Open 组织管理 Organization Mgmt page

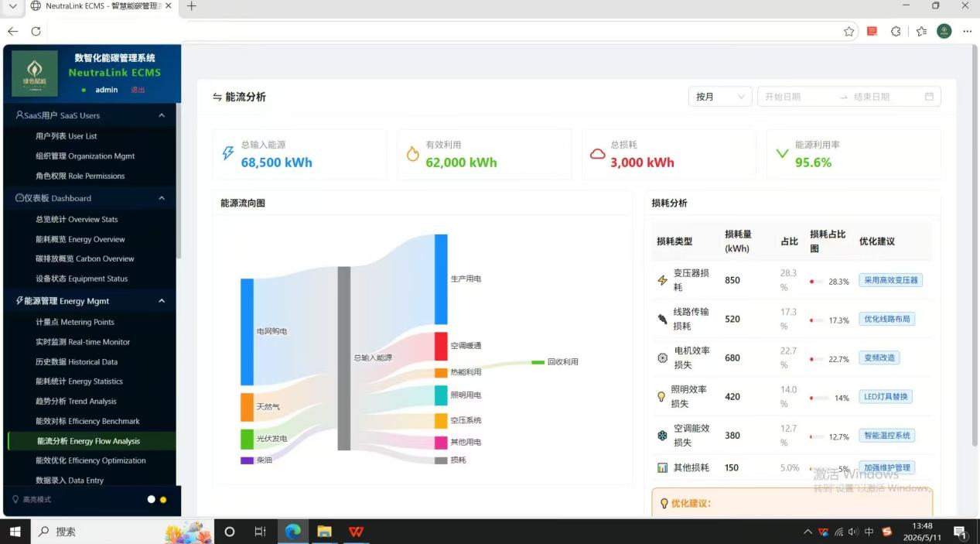(85, 156)
